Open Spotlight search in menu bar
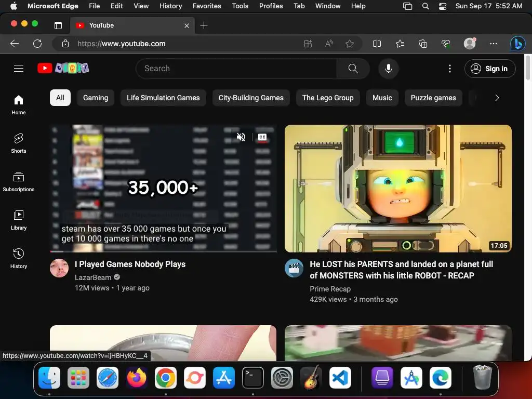The height and width of the screenshot is (399, 532). [x=425, y=6]
